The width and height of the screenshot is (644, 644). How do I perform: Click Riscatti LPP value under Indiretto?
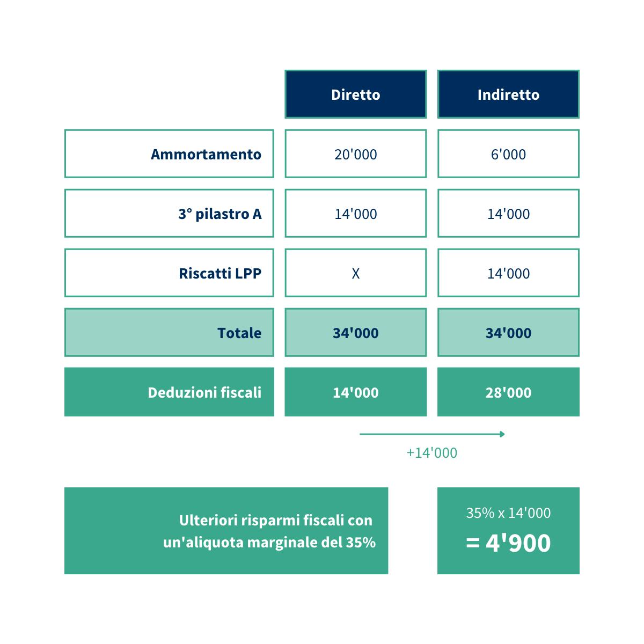coord(508,273)
